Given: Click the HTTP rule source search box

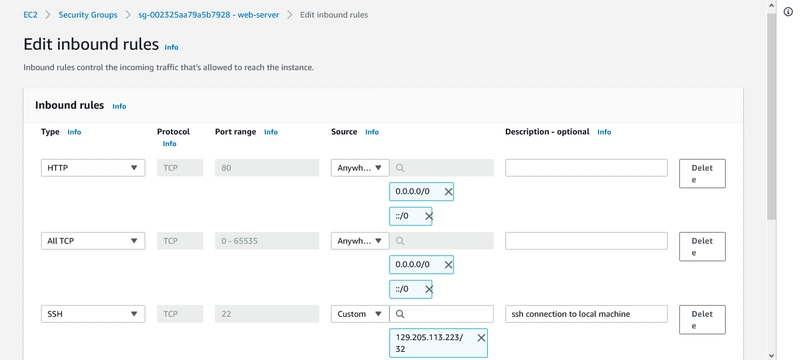Looking at the screenshot, I should click(441, 168).
